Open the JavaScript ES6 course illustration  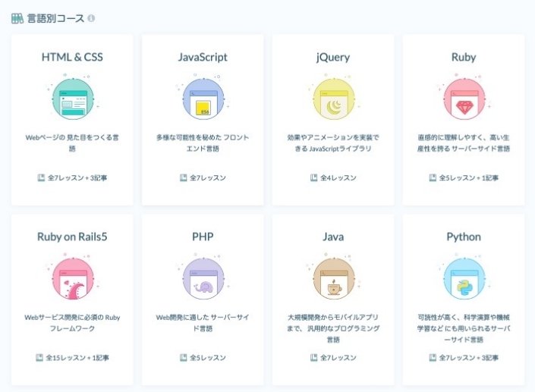203,99
